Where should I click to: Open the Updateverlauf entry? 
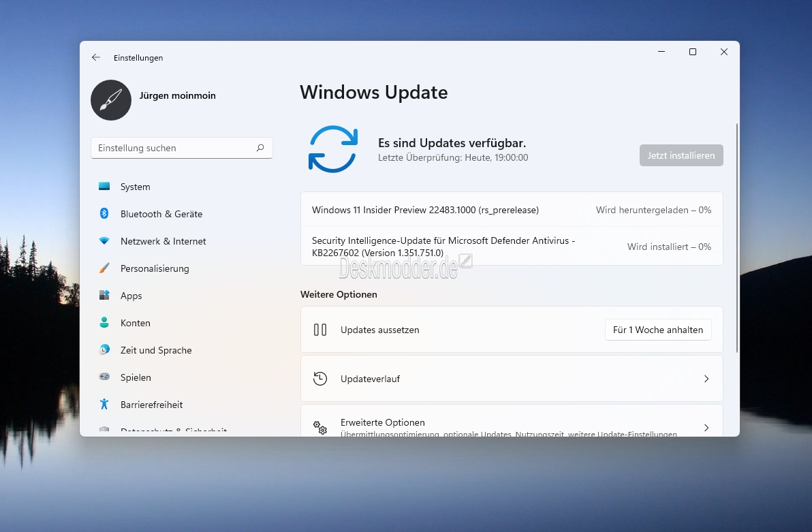coord(512,379)
